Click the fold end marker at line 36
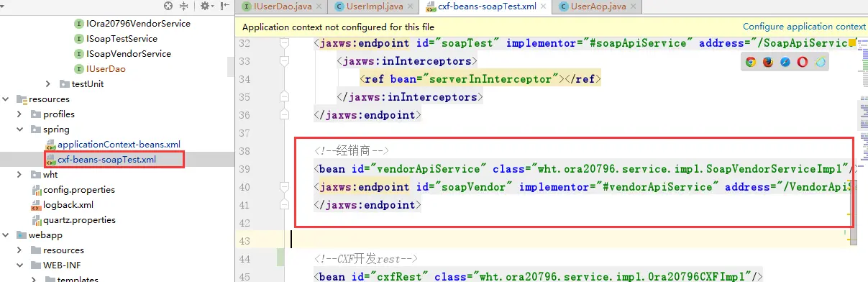 click(x=284, y=115)
